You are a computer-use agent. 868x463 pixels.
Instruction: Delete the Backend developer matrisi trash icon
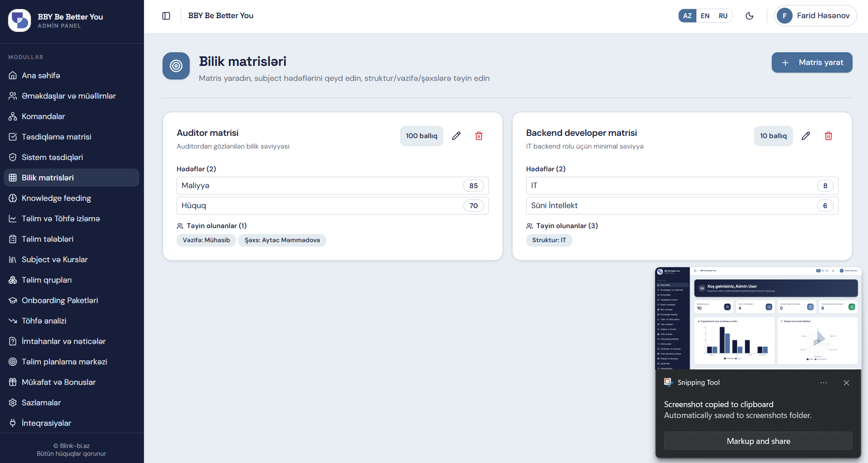829,136
